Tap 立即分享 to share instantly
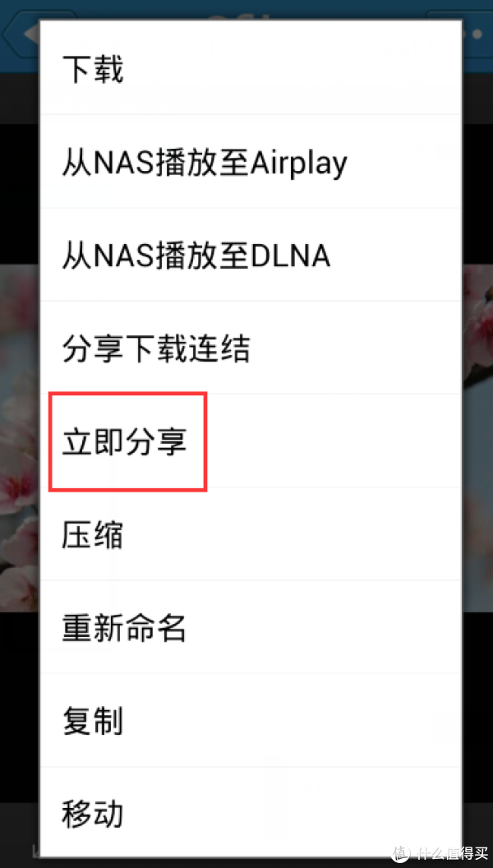 pyautogui.click(x=250, y=441)
